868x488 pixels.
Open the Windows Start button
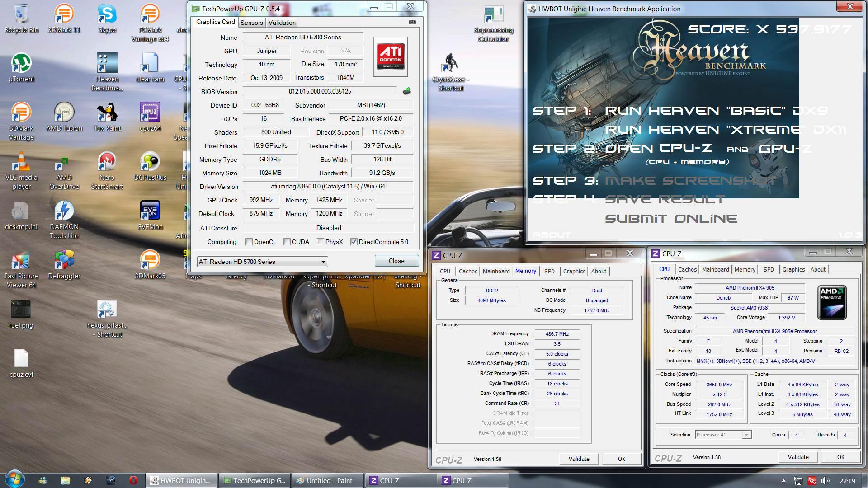pos(14,480)
